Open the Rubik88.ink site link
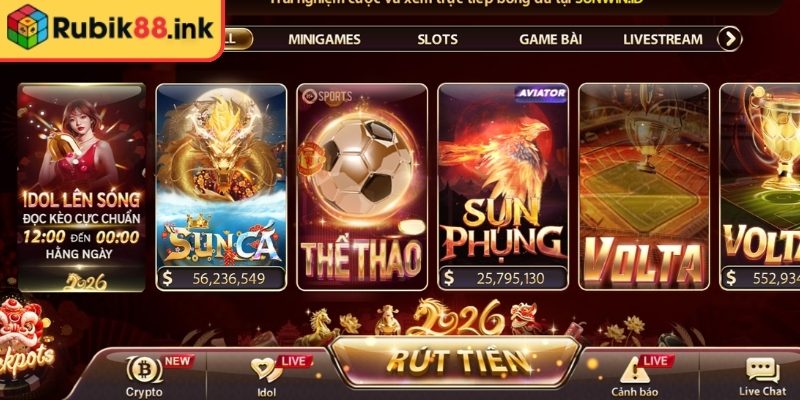 tap(133, 29)
